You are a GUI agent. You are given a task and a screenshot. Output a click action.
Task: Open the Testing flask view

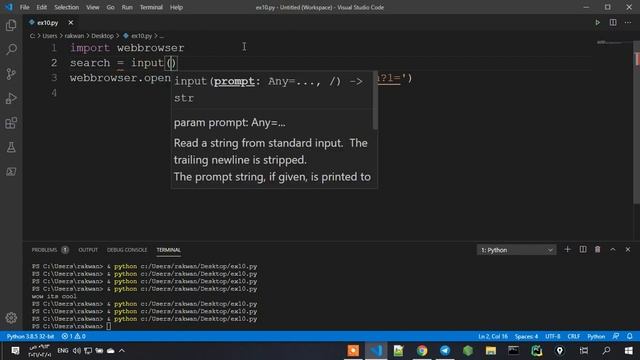click(x=11, y=147)
